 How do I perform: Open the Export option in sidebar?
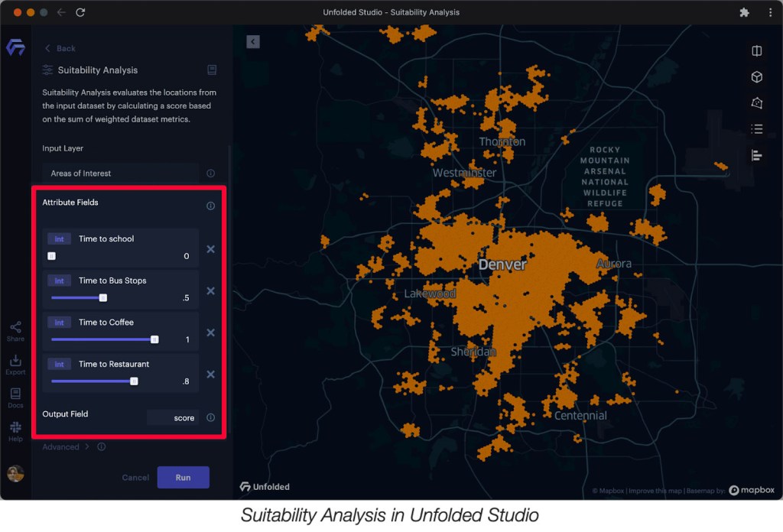15,365
